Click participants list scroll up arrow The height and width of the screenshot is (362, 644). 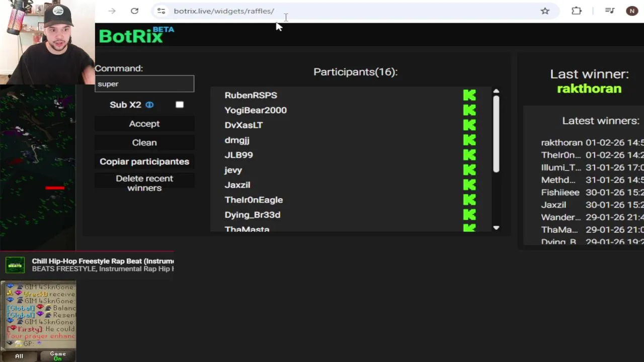click(496, 91)
